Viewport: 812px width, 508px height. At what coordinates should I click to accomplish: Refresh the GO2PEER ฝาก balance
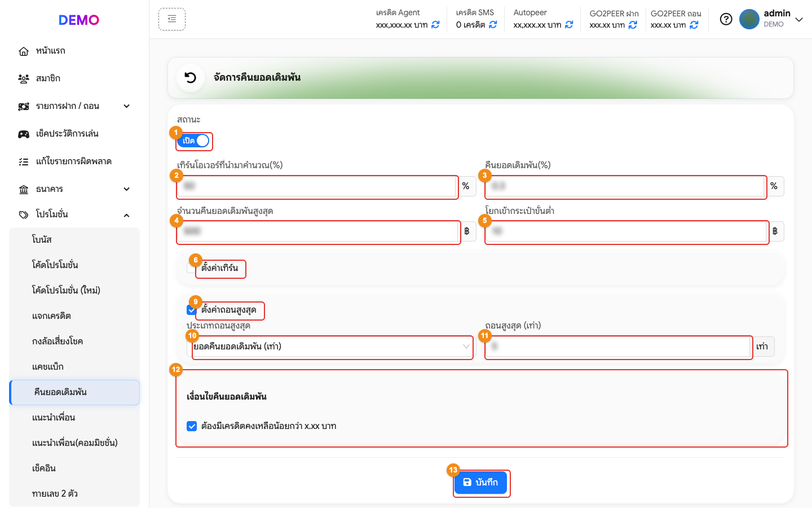(633, 25)
